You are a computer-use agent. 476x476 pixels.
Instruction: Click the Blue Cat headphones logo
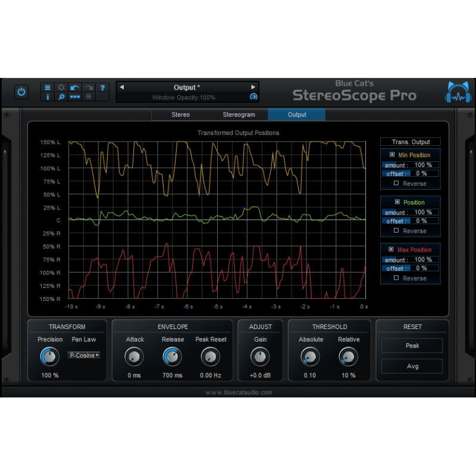point(457,93)
